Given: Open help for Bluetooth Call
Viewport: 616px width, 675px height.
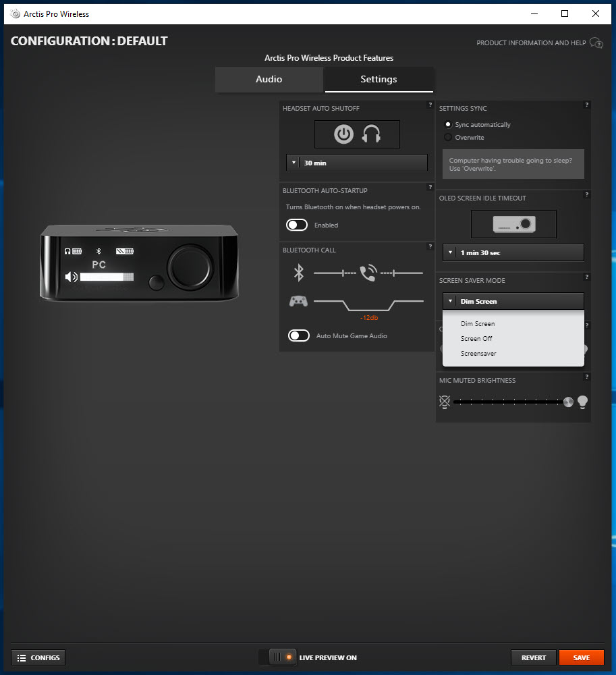Looking at the screenshot, I should tap(430, 246).
